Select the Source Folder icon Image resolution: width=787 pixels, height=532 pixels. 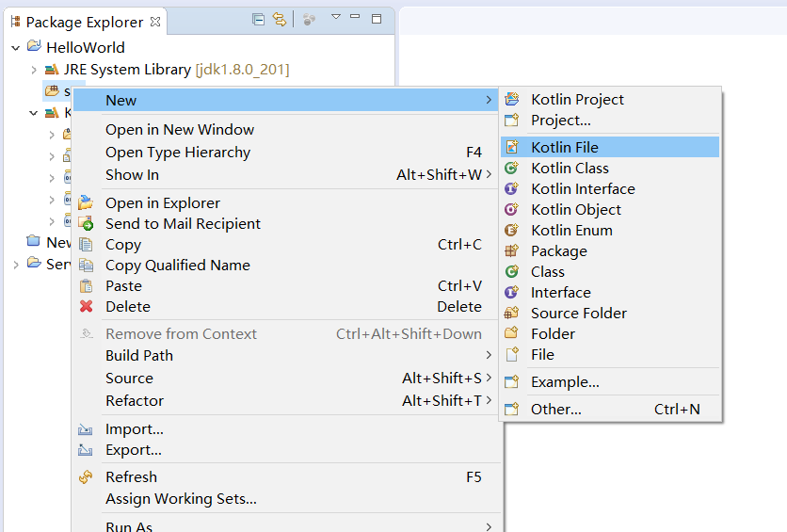512,313
